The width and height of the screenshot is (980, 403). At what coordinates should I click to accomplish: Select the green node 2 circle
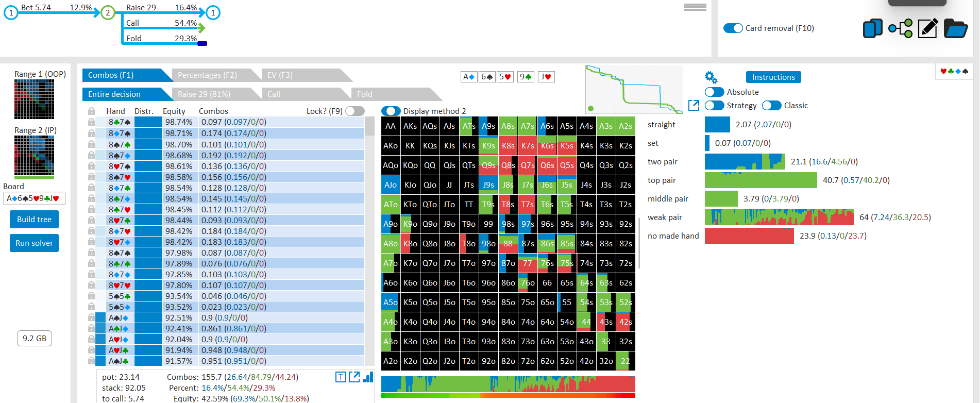click(107, 12)
